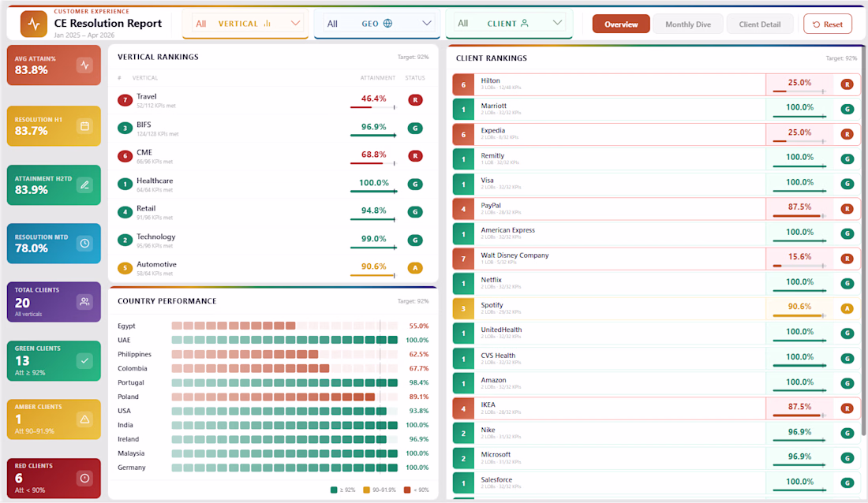The height and width of the screenshot is (503, 868).
Task: Click the calendar icon on the Resolution H1 card
Action: 84,126
